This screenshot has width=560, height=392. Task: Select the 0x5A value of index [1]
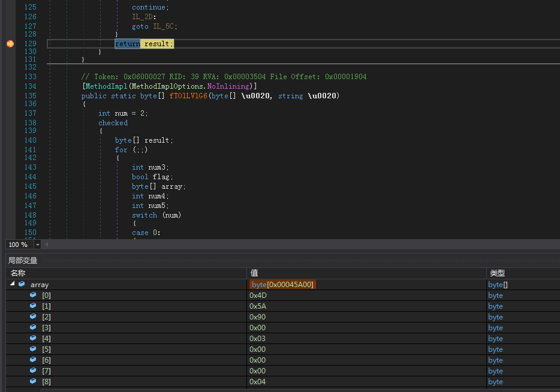pos(257,306)
